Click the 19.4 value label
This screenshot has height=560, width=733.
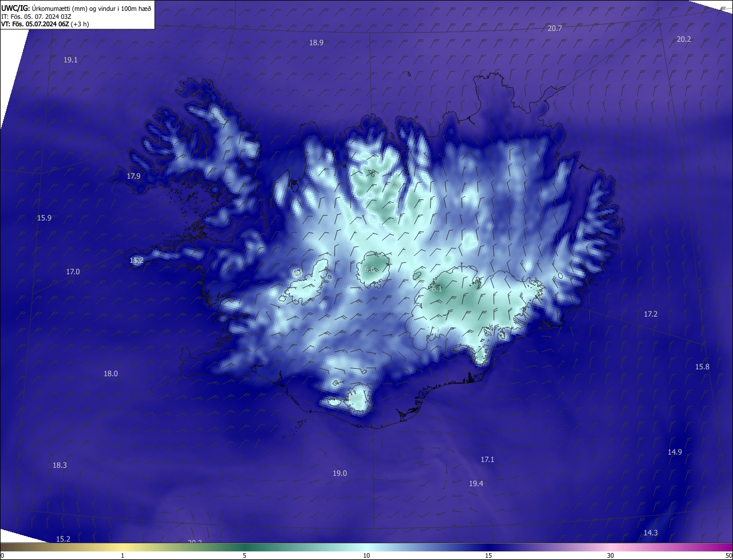click(476, 483)
